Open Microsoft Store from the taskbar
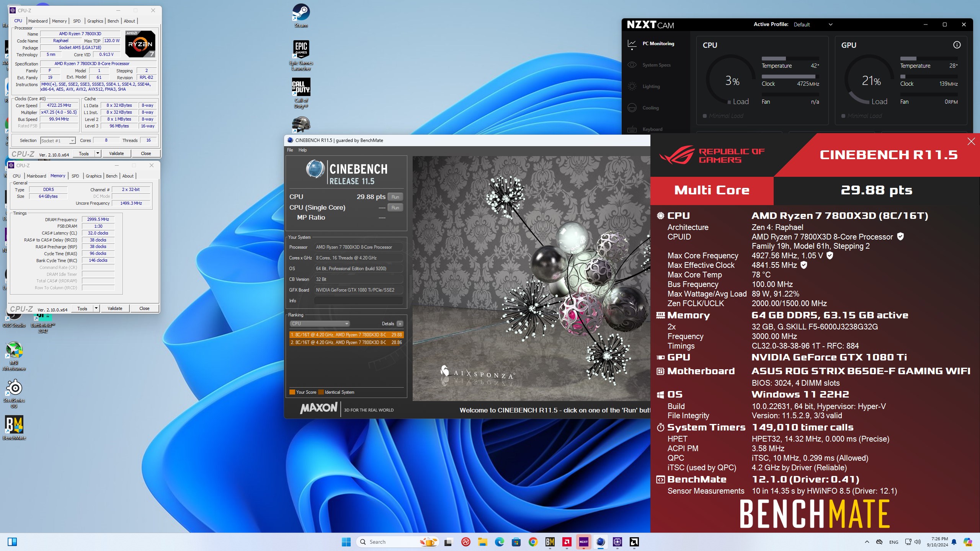The image size is (980, 551). click(516, 542)
